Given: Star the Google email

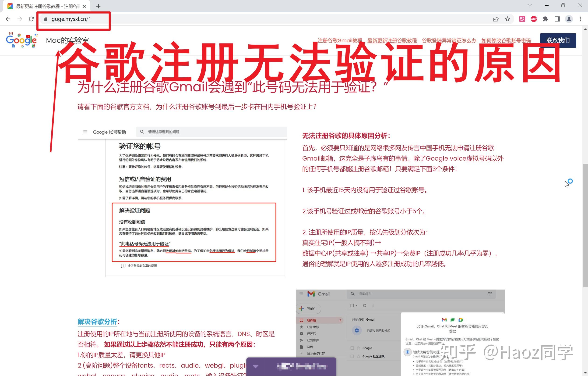Looking at the screenshot, I should 359,348.
